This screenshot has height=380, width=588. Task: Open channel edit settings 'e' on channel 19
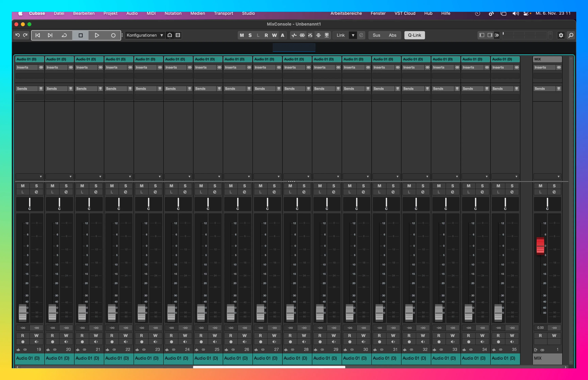36,192
